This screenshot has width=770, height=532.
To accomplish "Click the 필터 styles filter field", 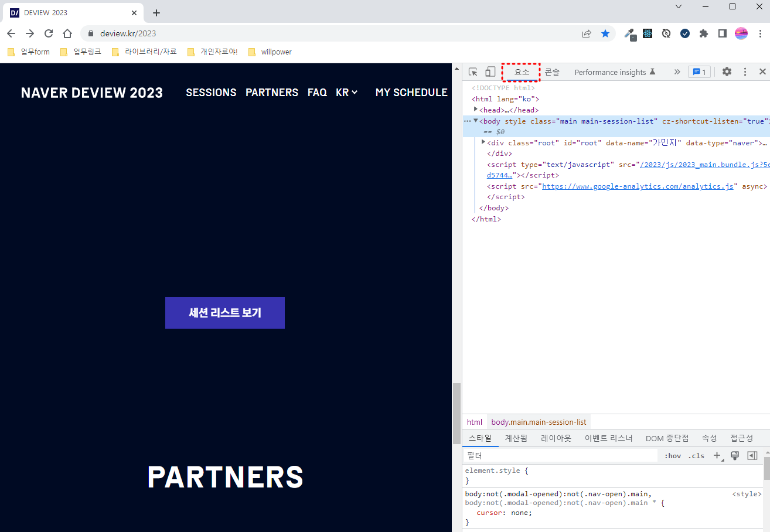I will tap(561, 455).
